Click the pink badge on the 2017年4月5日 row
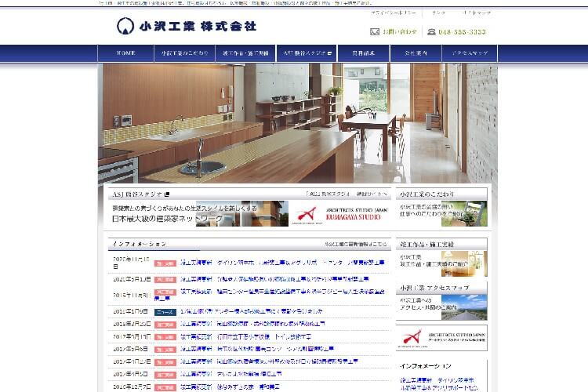 [x=165, y=375]
